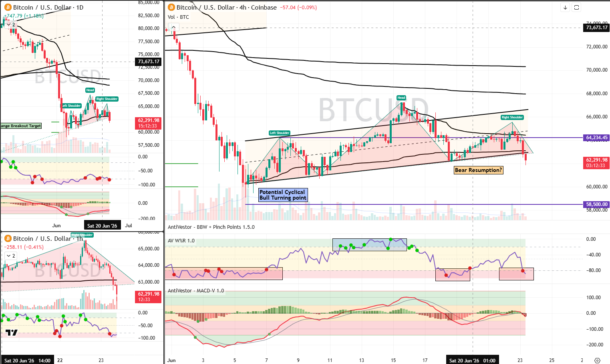The width and height of the screenshot is (610, 364).
Task: Select the AV W%R 1.0 indicator legend
Action: coord(181,240)
